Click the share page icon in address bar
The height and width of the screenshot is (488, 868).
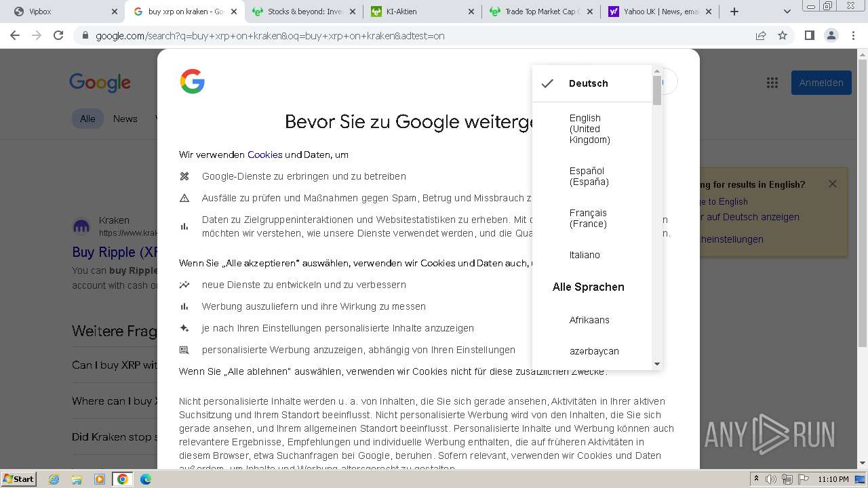click(x=761, y=35)
